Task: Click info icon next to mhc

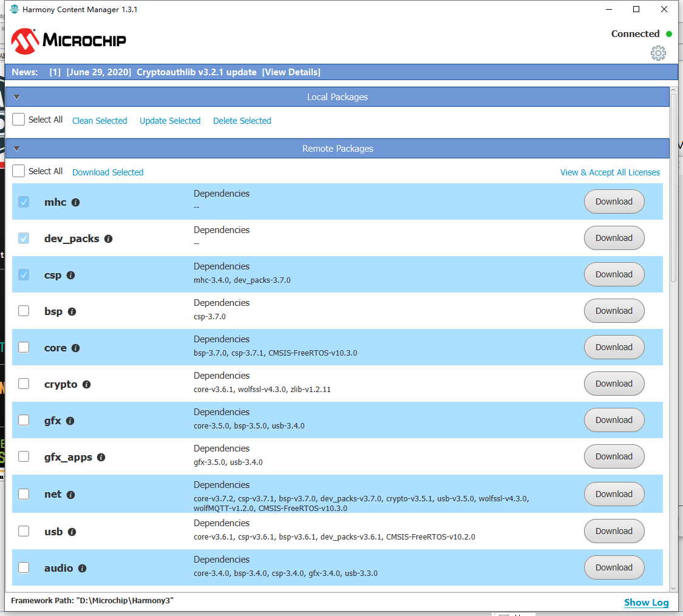Action: click(75, 203)
